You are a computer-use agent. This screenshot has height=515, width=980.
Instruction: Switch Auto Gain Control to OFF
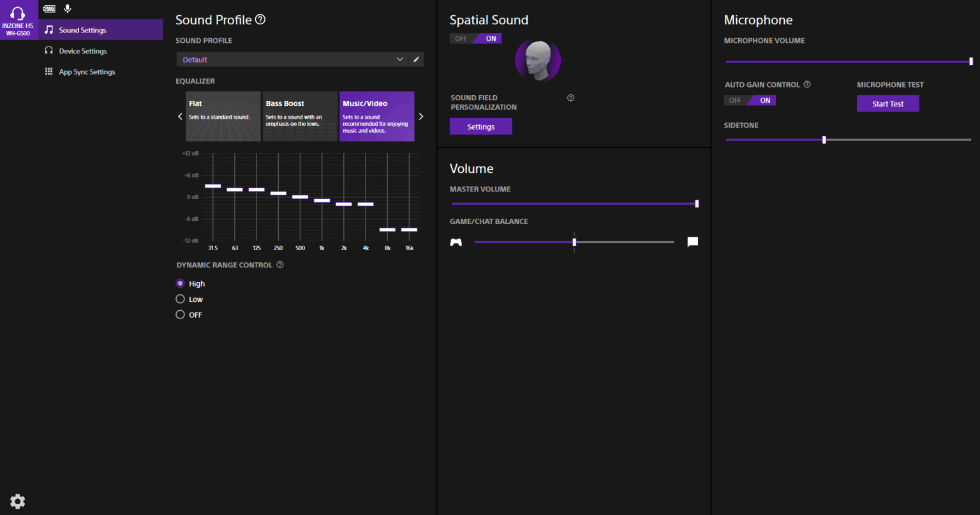coord(735,100)
